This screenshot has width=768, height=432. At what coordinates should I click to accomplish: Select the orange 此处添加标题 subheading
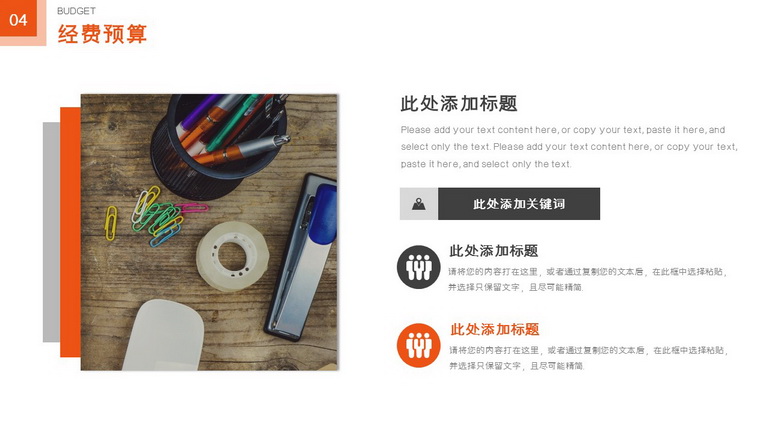[x=495, y=329]
